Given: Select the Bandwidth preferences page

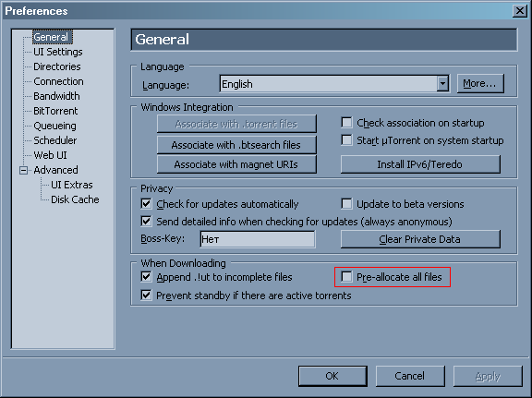Looking at the screenshot, I should 56,96.
